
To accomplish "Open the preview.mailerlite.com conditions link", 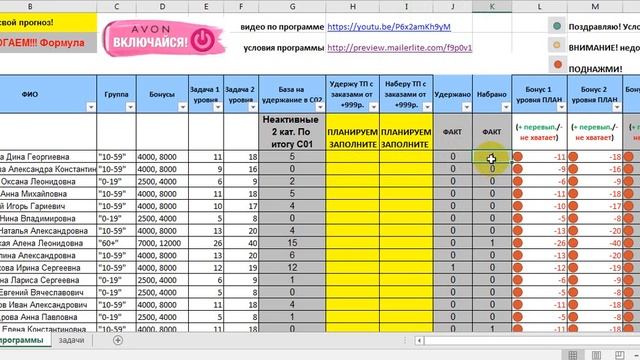I will coord(400,48).
